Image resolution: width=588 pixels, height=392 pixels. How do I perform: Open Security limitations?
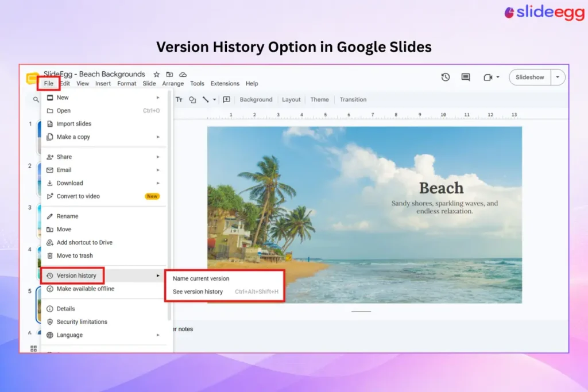pyautogui.click(x=103, y=322)
